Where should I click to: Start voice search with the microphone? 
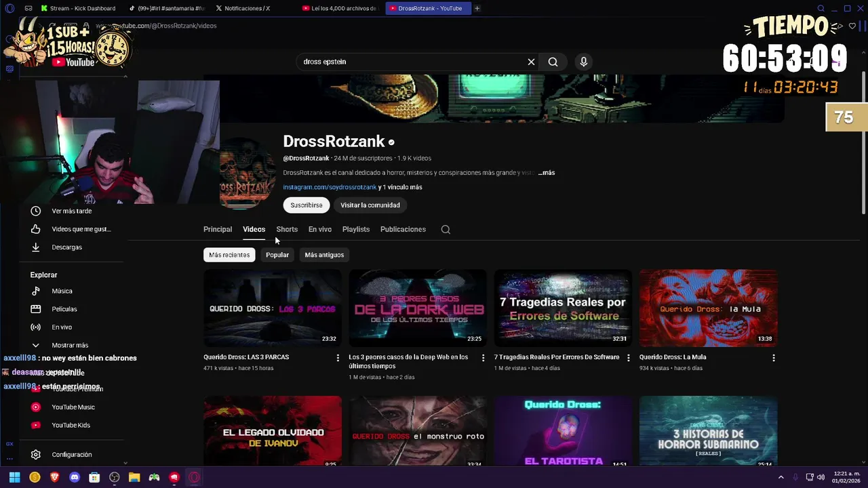583,62
